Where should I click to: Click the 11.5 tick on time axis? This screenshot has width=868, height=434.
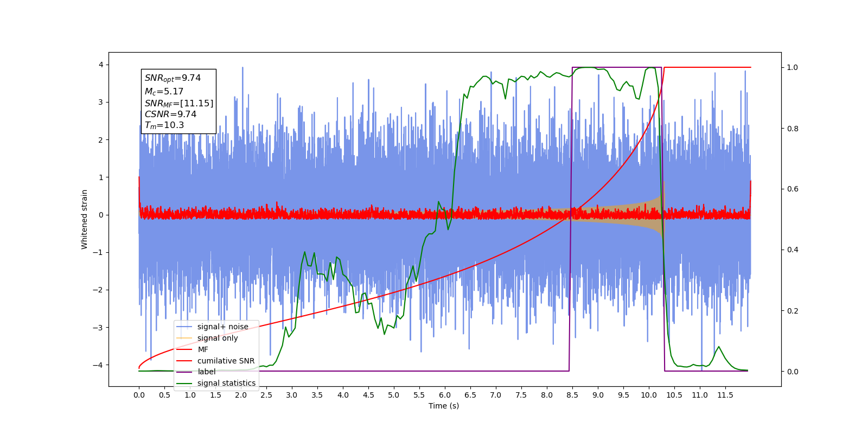[x=725, y=395]
